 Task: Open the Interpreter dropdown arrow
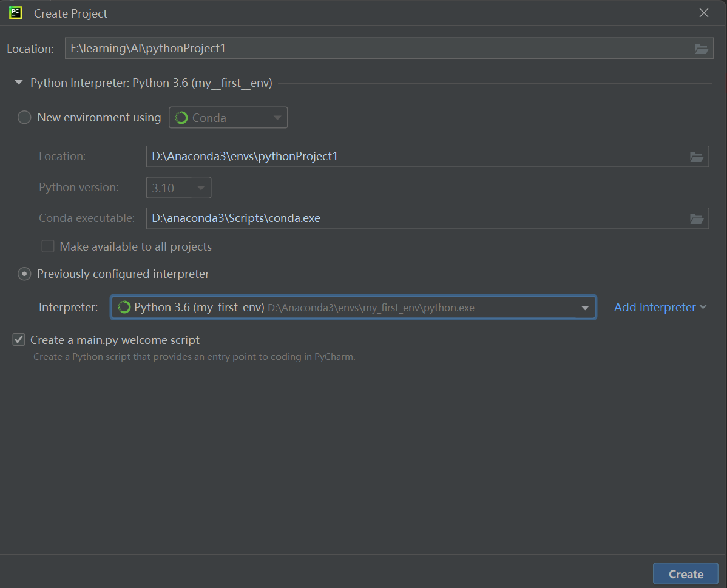pos(585,308)
